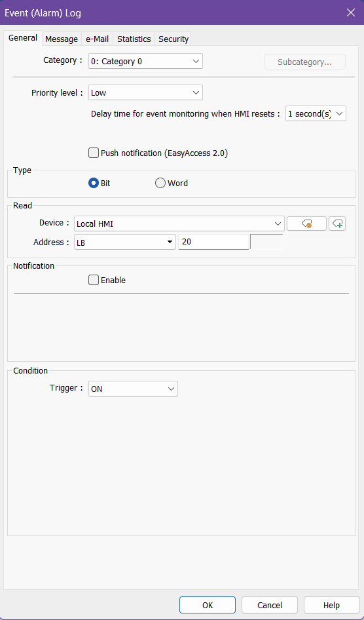The width and height of the screenshot is (364, 620).
Task: Expand the Trigger ON dropdown
Action: [133, 389]
